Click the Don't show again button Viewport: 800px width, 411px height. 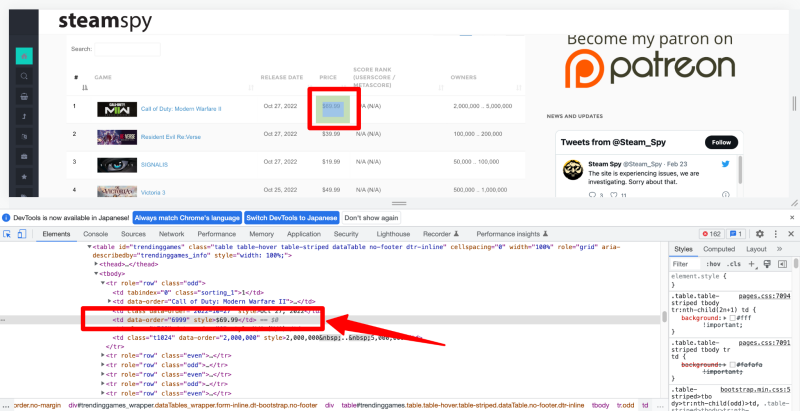click(371, 218)
